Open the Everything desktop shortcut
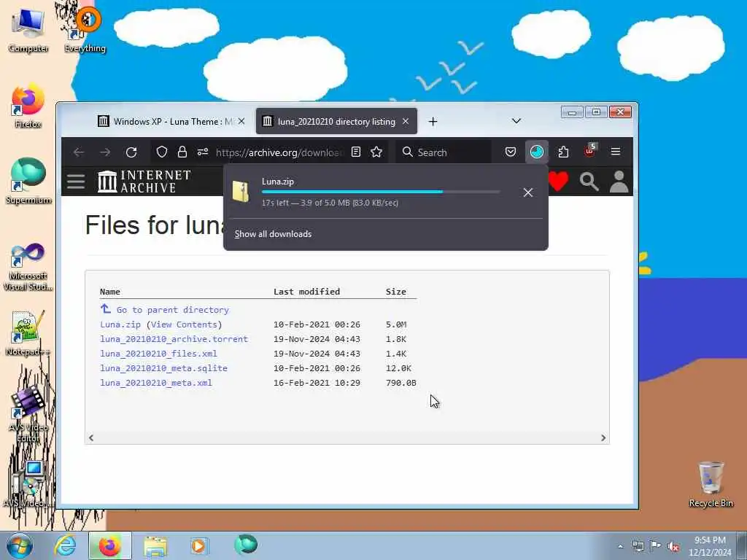The width and height of the screenshot is (747, 560). 85,29
